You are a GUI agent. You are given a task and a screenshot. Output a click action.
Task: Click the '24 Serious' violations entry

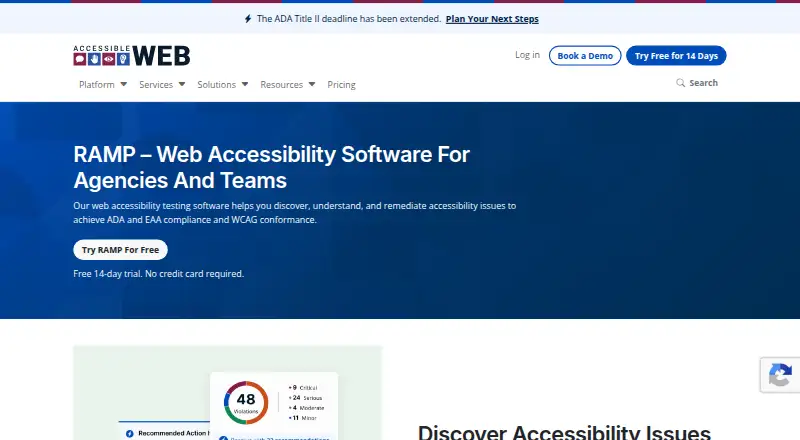[x=306, y=398]
